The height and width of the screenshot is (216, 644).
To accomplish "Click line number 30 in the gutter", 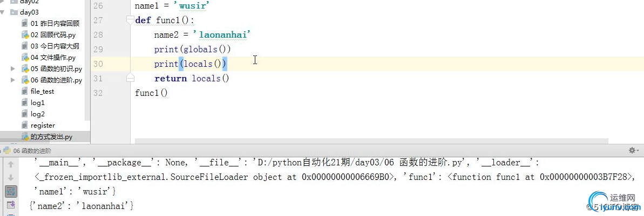I will point(98,64).
